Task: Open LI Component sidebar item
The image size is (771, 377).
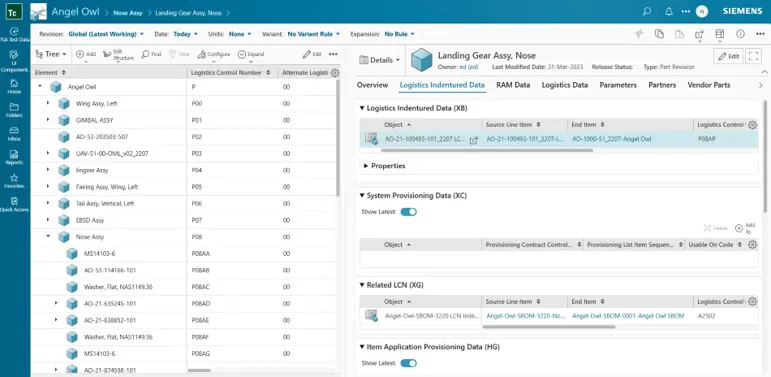Action: tap(14, 61)
